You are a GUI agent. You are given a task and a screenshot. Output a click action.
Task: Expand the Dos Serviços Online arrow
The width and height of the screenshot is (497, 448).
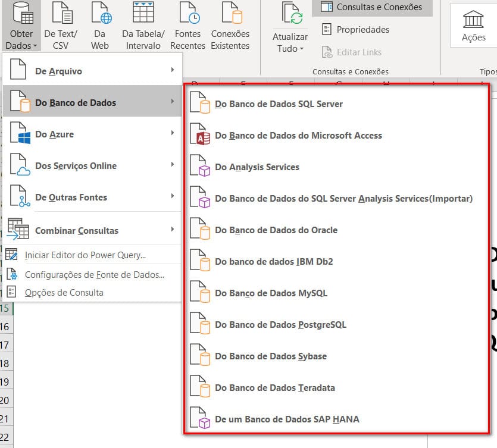tap(173, 164)
